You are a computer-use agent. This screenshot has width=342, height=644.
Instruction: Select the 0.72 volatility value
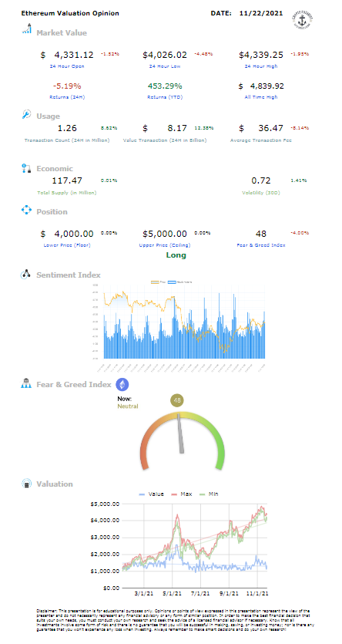coord(261,180)
